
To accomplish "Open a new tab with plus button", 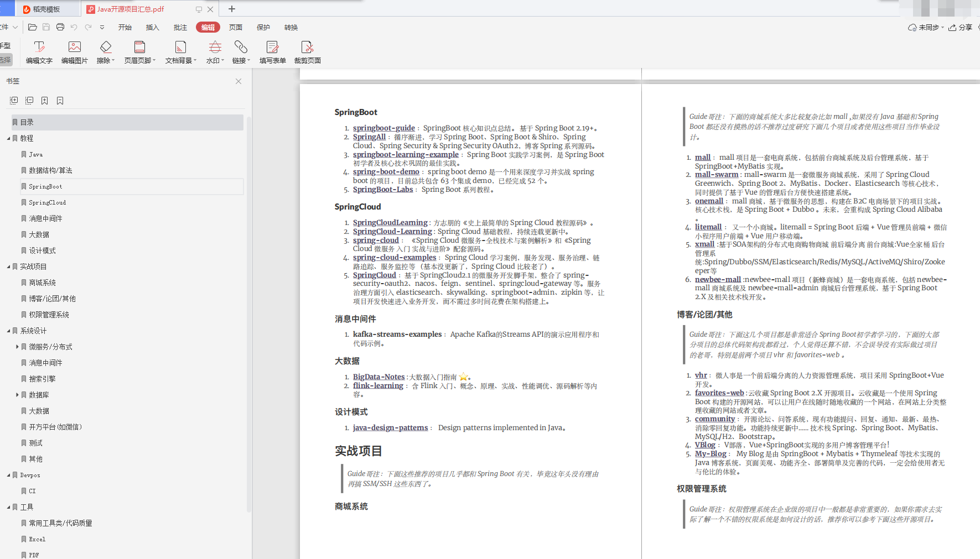I will tap(232, 9).
